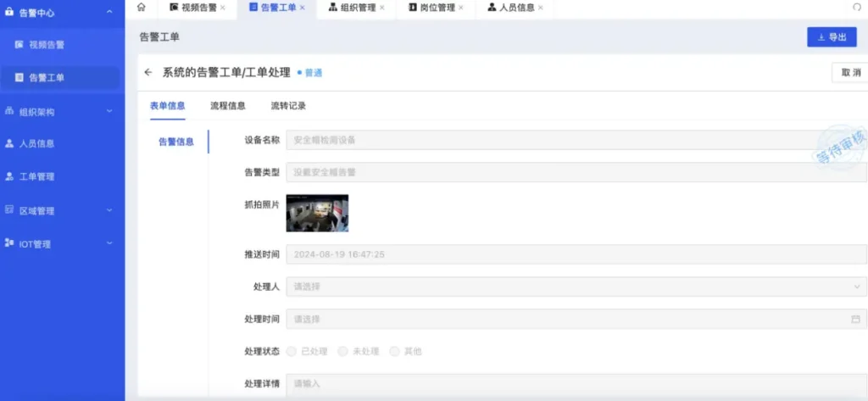Click the 处理详情 input field
Image resolution: width=868 pixels, height=401 pixels.
(x=576, y=385)
